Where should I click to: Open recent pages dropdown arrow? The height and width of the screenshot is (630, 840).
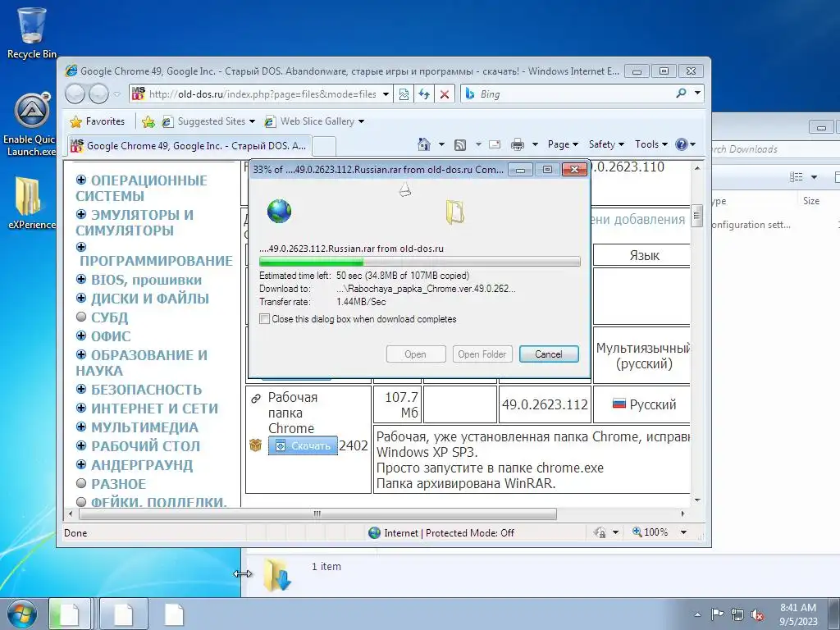pos(116,94)
